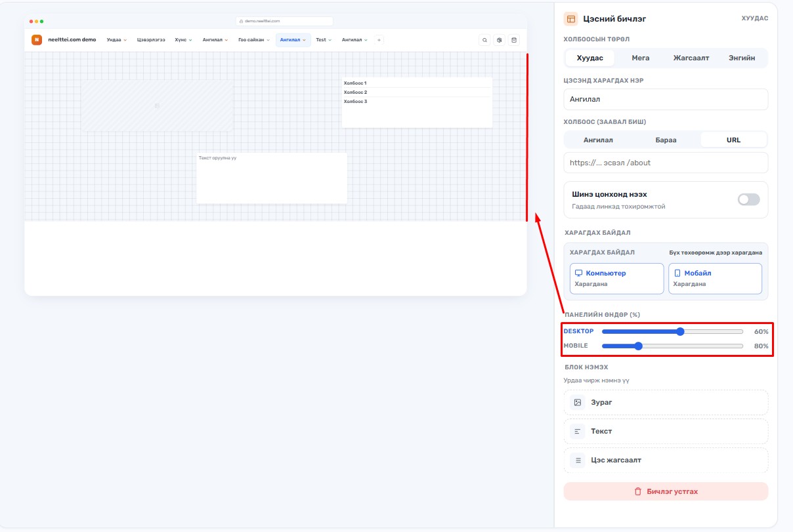Focus the https URL input field
This screenshot has width=793, height=532.
(666, 163)
